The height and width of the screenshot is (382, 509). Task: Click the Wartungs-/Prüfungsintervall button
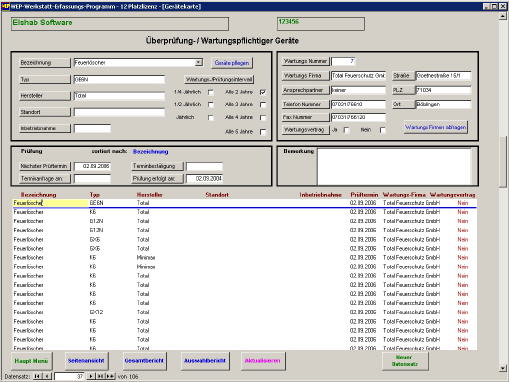[219, 79]
